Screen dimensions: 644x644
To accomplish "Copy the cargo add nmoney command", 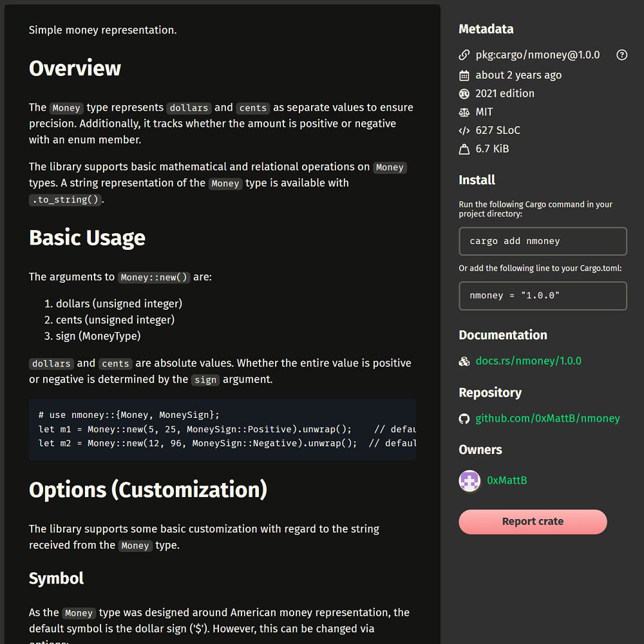I will point(542,241).
